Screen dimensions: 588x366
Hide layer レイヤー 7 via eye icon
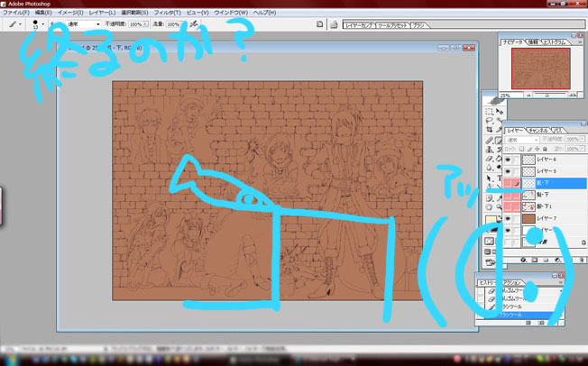[x=508, y=218]
